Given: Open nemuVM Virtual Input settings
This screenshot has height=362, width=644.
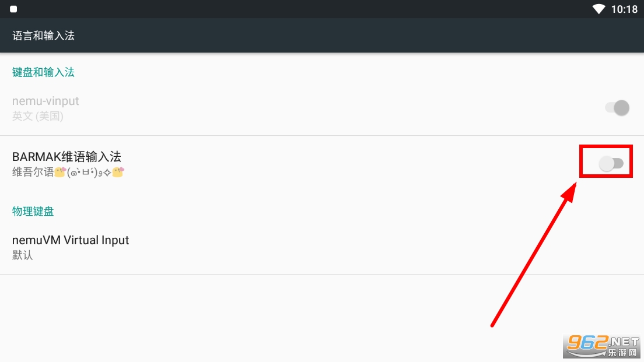Looking at the screenshot, I should (71, 240).
